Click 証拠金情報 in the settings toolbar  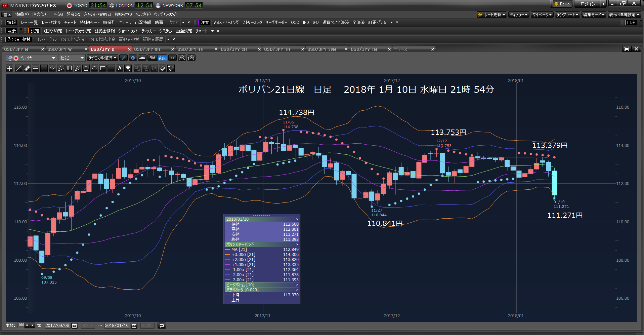pos(104,31)
